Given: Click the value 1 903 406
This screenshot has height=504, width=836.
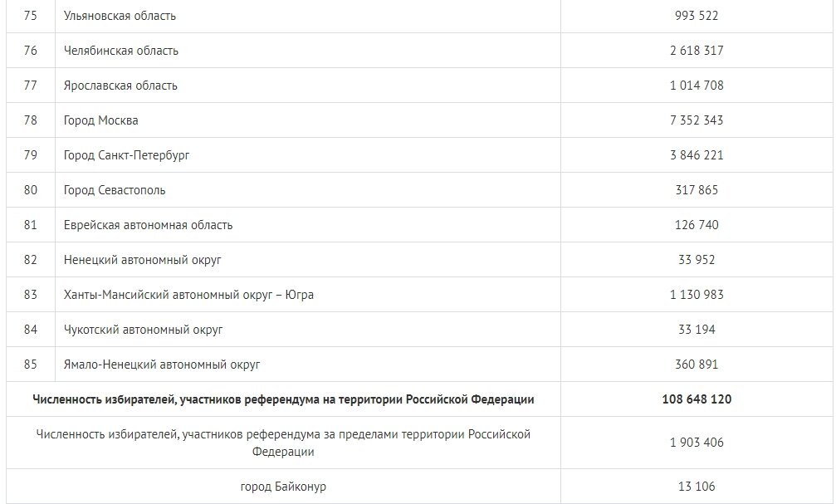Looking at the screenshot, I should click(697, 443).
